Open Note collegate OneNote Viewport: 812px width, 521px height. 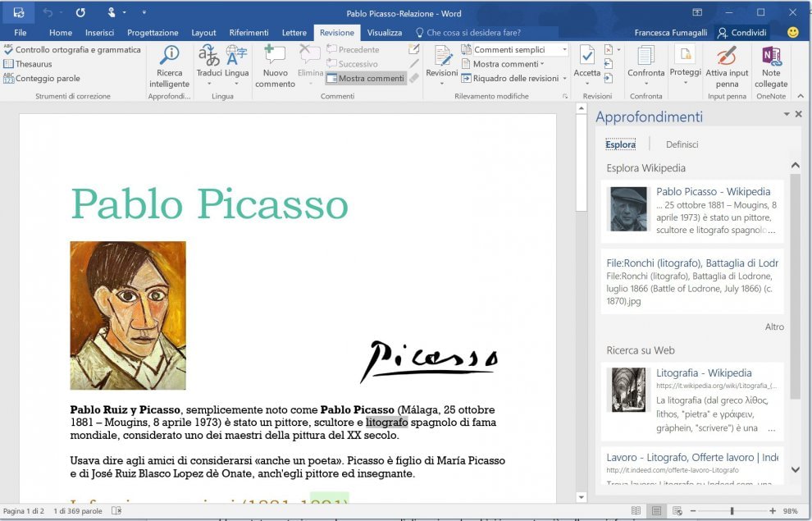771,66
